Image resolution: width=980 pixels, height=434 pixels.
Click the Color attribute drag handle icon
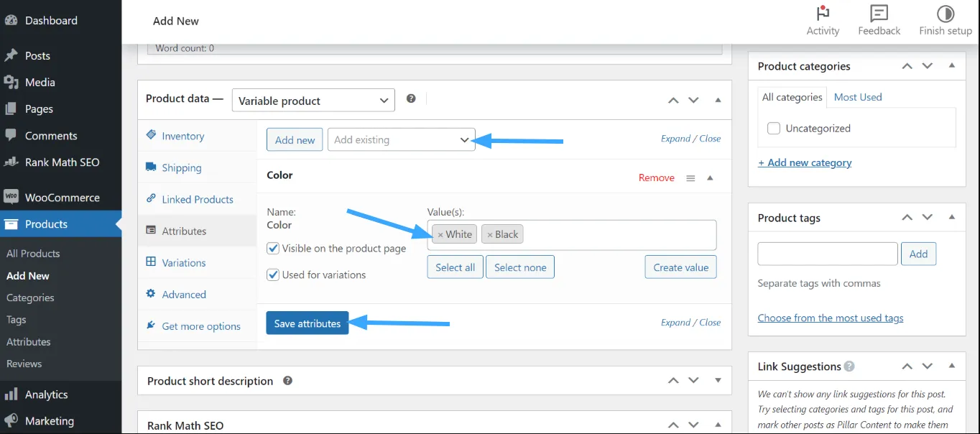tap(690, 178)
